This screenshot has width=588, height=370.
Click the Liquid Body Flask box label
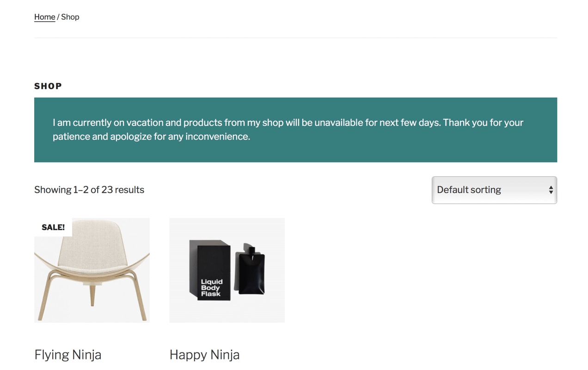coord(212,288)
